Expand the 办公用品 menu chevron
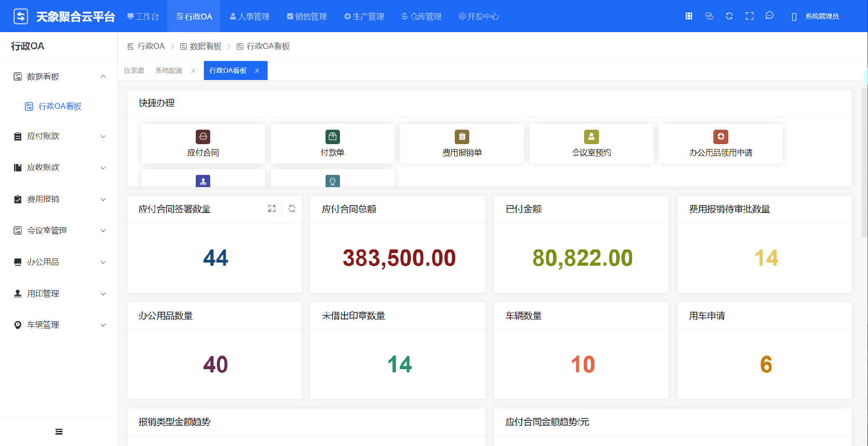 103,262
